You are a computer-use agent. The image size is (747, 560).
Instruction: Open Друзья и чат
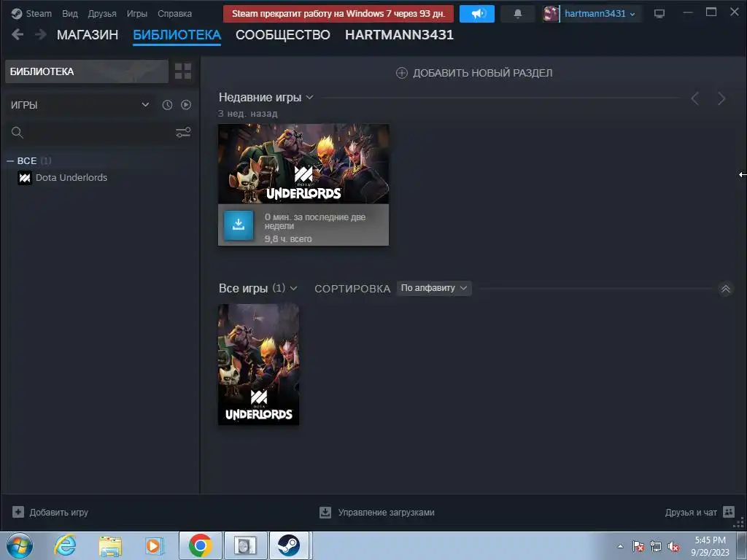[x=700, y=513]
